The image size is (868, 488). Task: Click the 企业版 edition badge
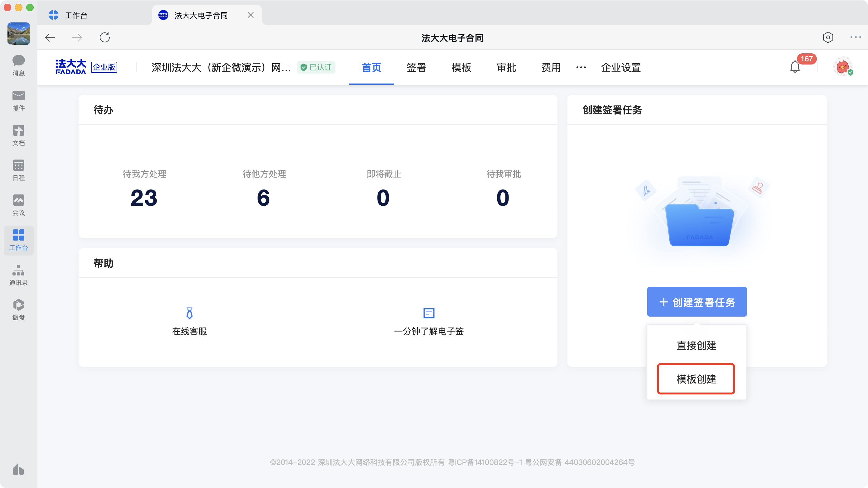[104, 67]
